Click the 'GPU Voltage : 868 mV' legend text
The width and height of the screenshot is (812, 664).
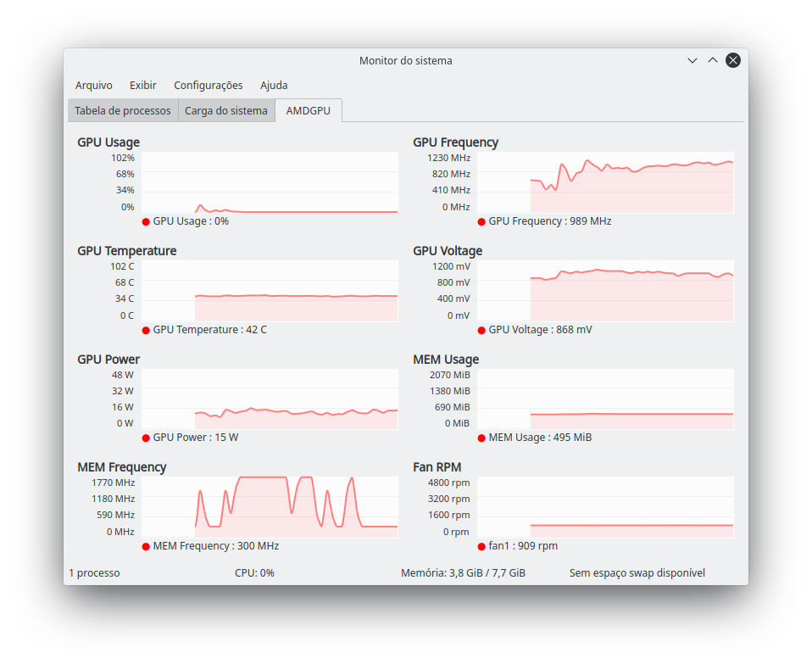click(540, 330)
